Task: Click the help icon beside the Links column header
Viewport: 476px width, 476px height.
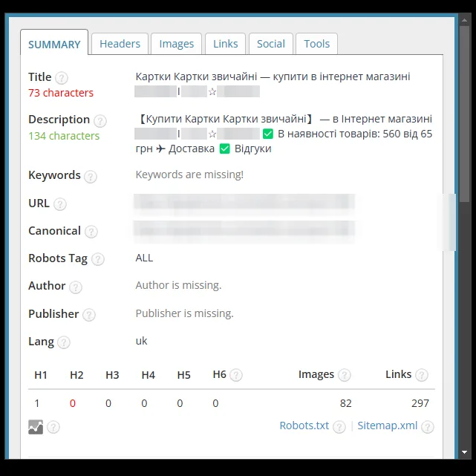Action: click(x=422, y=375)
